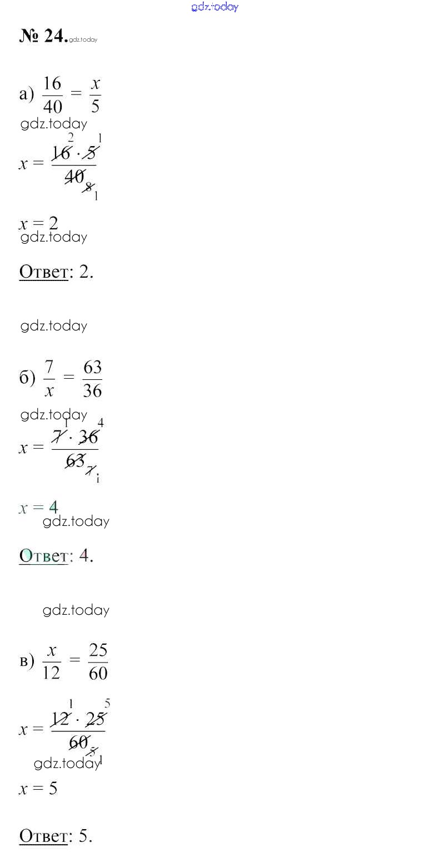Select equation а) 16/40 = x/5

(60, 95)
